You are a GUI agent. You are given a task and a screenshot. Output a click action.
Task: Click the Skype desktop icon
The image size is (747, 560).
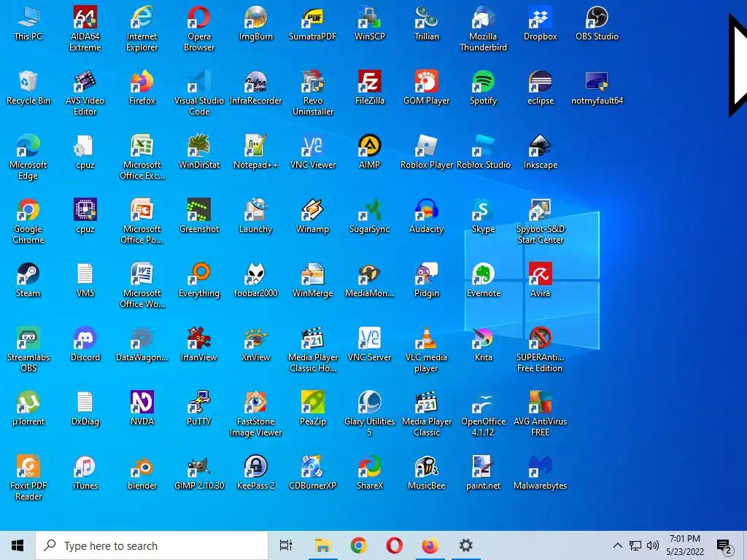coord(483,217)
